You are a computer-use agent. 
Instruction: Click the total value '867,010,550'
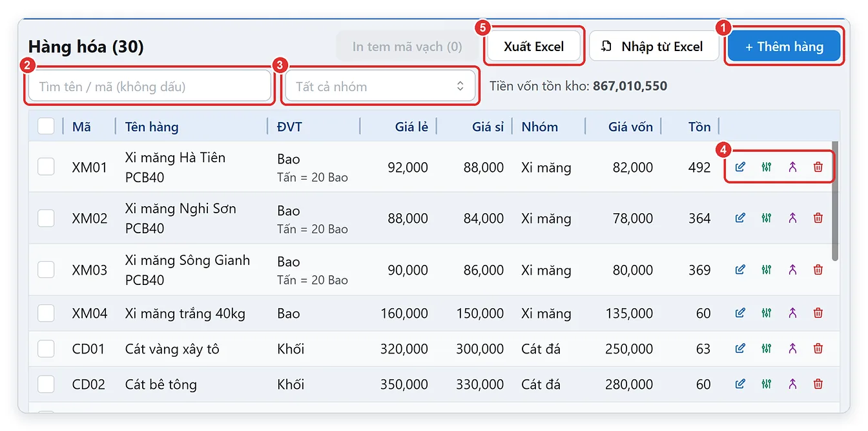[630, 86]
